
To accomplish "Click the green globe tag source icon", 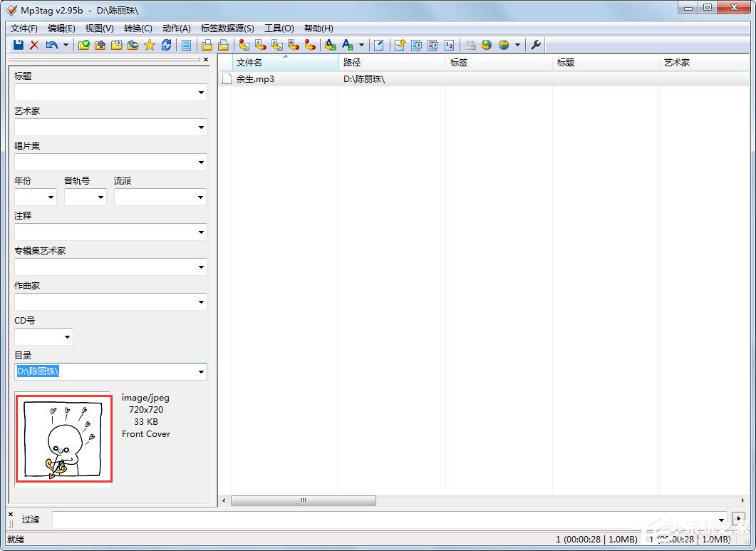I will [x=487, y=45].
